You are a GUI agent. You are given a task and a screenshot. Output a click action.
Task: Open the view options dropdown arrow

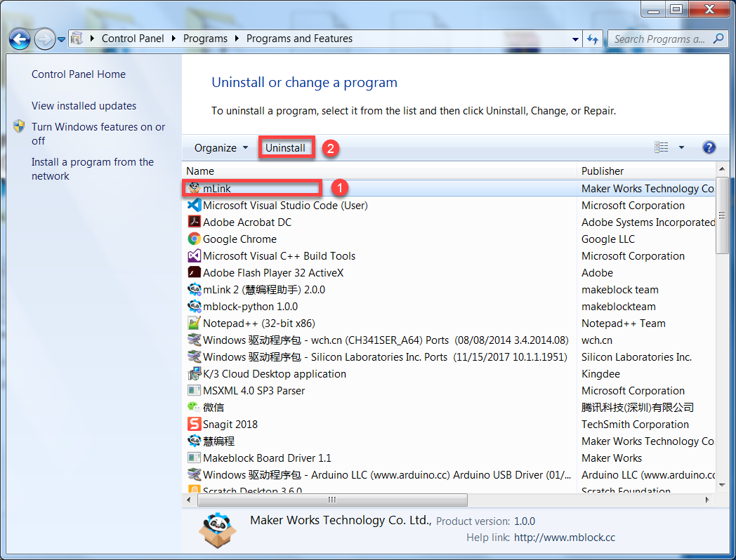(681, 147)
